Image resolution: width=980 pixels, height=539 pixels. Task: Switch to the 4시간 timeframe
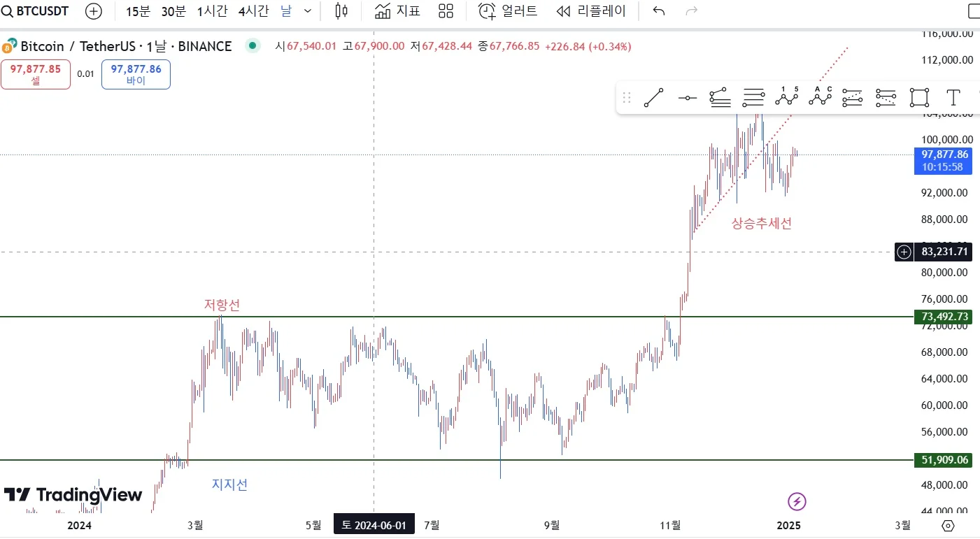253,11
